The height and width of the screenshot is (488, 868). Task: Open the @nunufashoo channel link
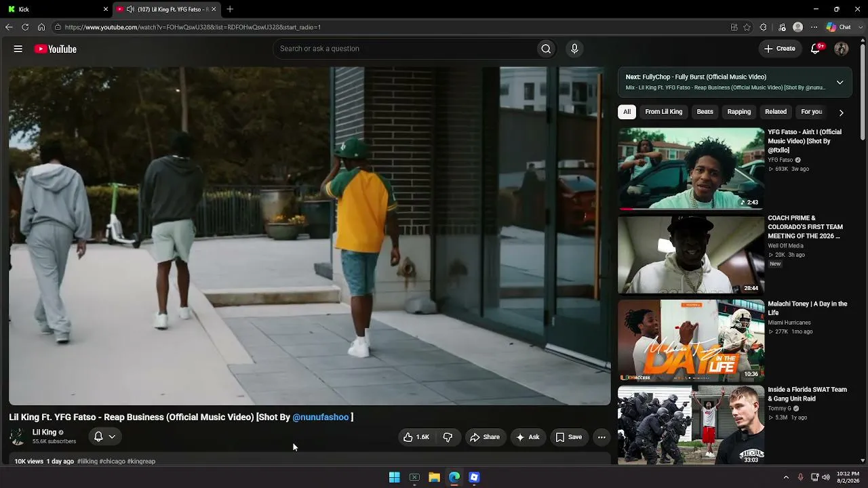tap(321, 417)
